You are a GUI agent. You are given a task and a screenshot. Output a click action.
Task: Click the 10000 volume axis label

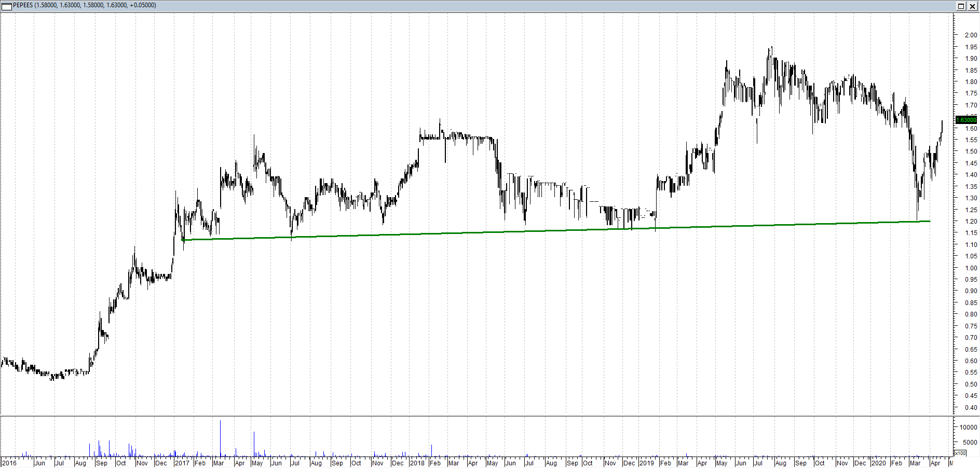coord(969,427)
